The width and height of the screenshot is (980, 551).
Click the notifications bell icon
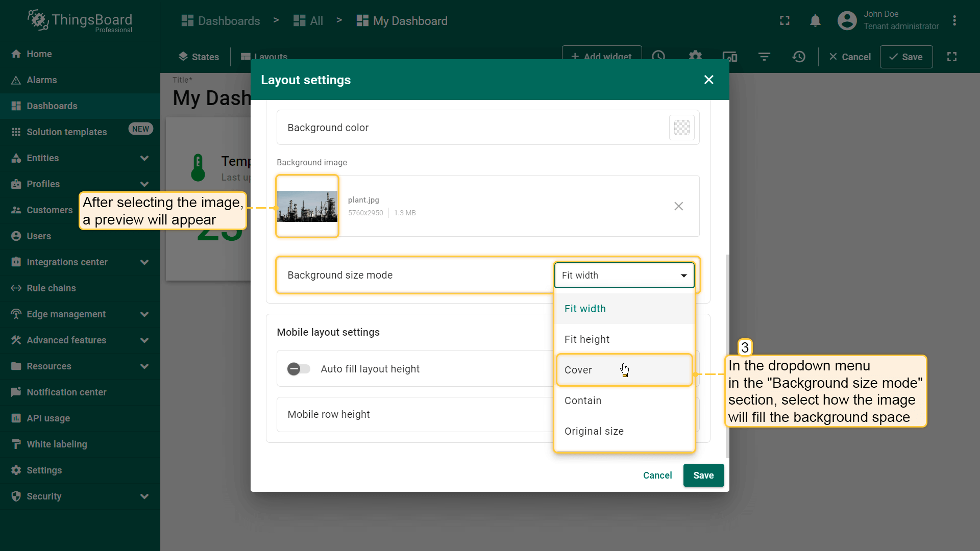coord(815,21)
